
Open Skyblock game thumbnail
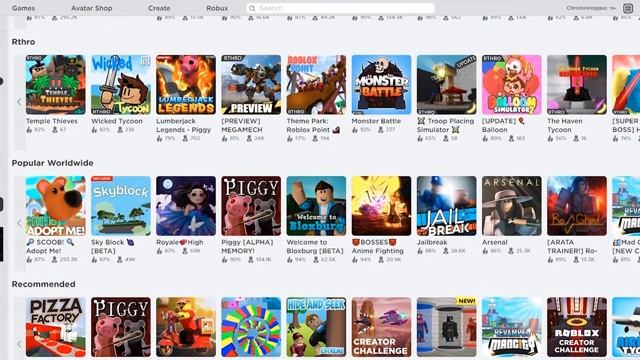click(121, 206)
